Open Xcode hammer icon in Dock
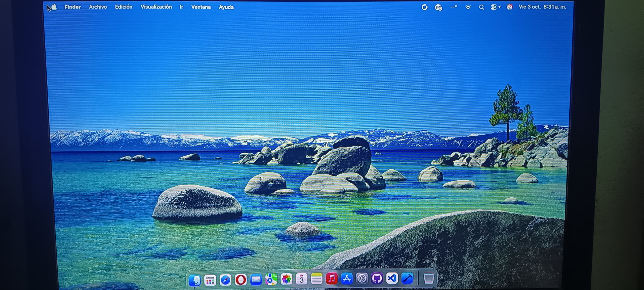The width and height of the screenshot is (644, 290). tap(407, 278)
